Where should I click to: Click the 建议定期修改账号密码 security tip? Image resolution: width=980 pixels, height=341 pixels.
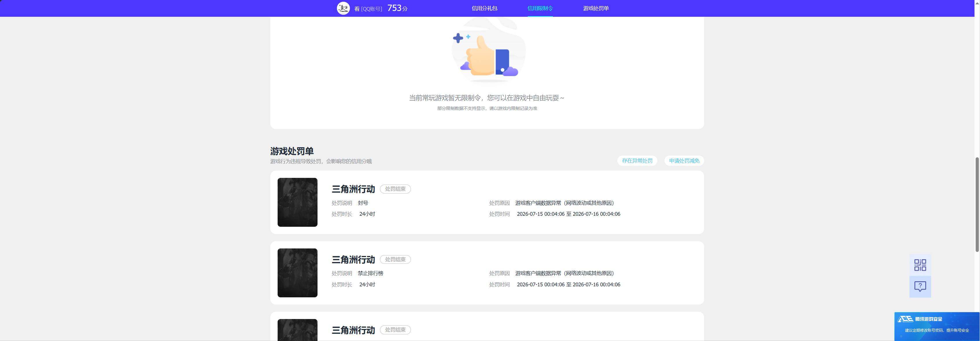click(937, 330)
